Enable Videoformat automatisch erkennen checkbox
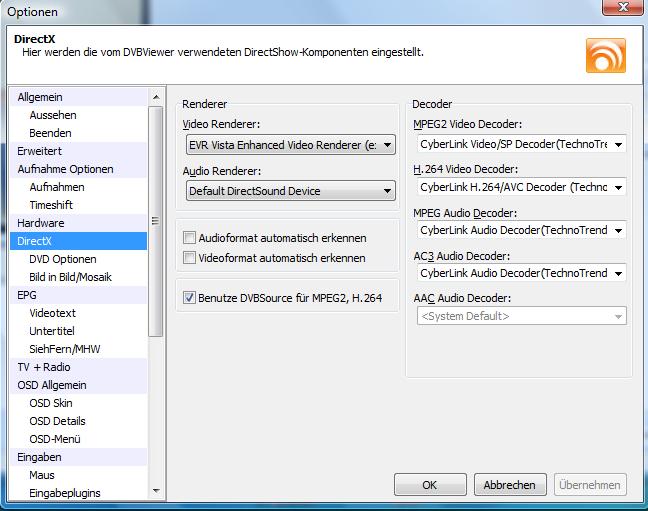This screenshot has width=648, height=511. pos(190,258)
